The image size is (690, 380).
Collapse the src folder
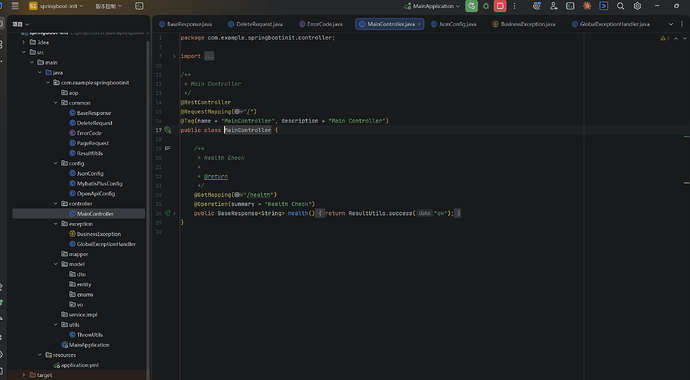click(24, 52)
